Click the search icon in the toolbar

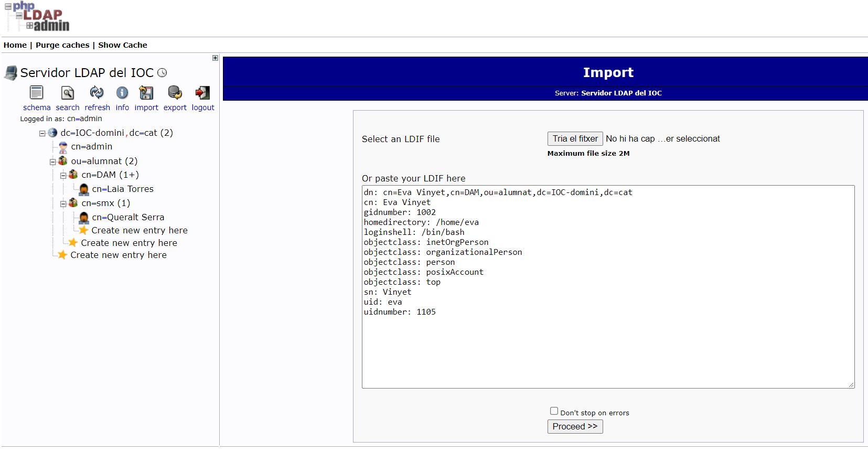point(68,93)
